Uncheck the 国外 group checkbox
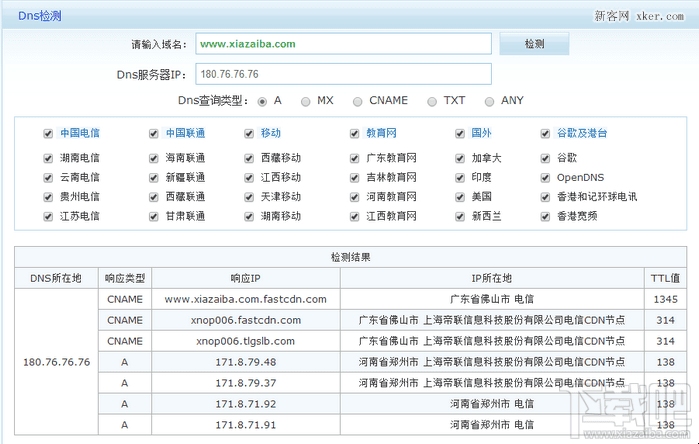 (x=460, y=133)
